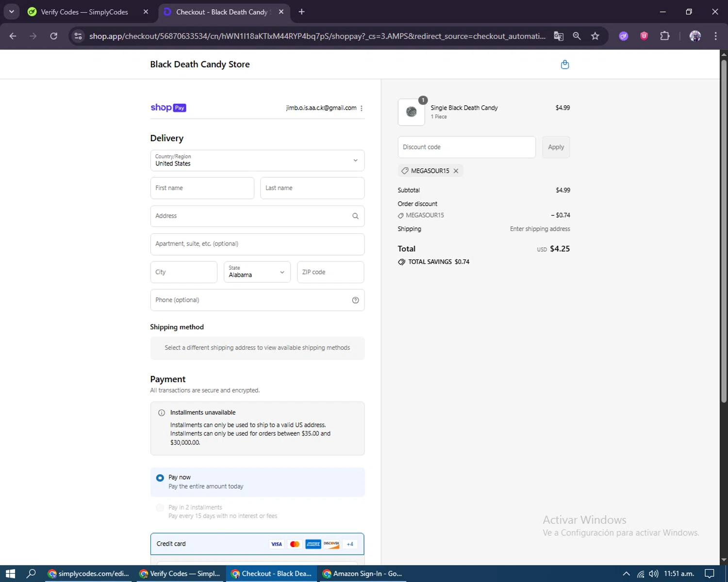Image resolution: width=728 pixels, height=582 pixels.
Task: Switch to the Verify Codes — SimplyCodes tab
Action: pyautogui.click(x=84, y=12)
